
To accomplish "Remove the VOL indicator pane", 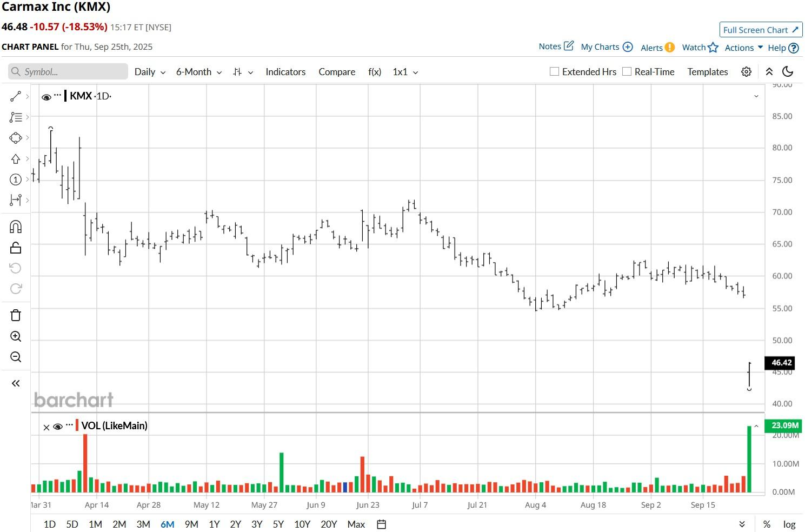I will [x=46, y=427].
